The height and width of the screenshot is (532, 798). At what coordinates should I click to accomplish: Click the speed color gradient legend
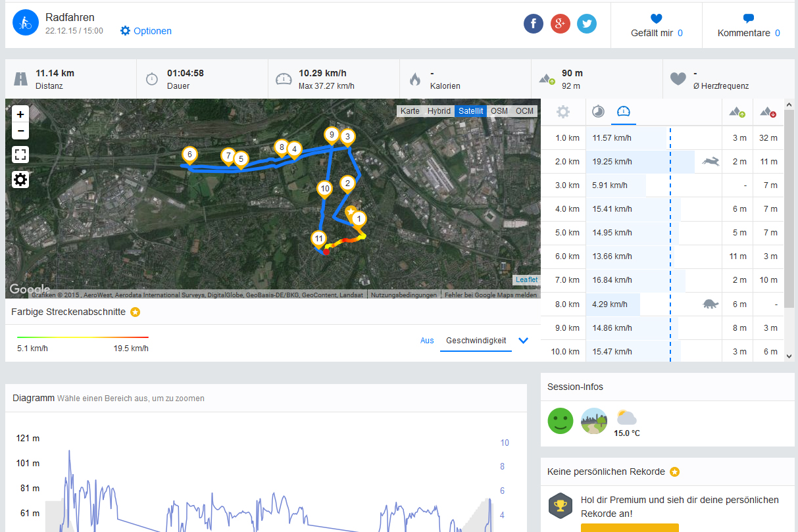tap(83, 337)
